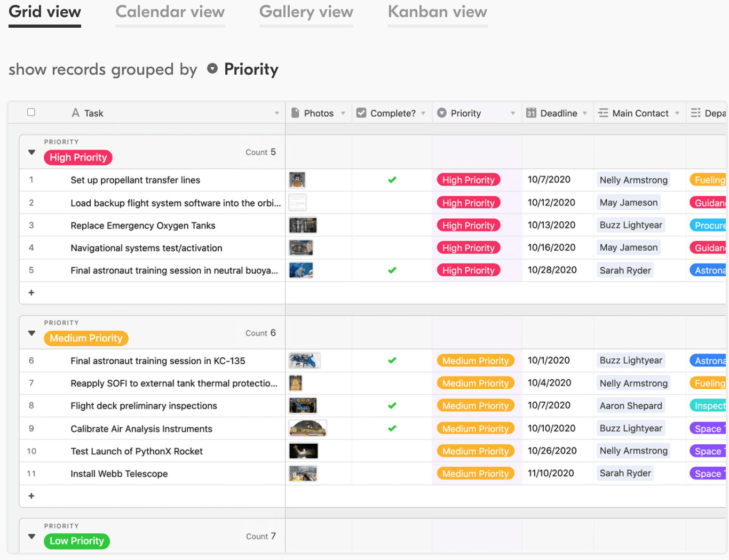The image size is (729, 560).
Task: Click the checkbox icon in Complete? header
Action: pos(361,113)
